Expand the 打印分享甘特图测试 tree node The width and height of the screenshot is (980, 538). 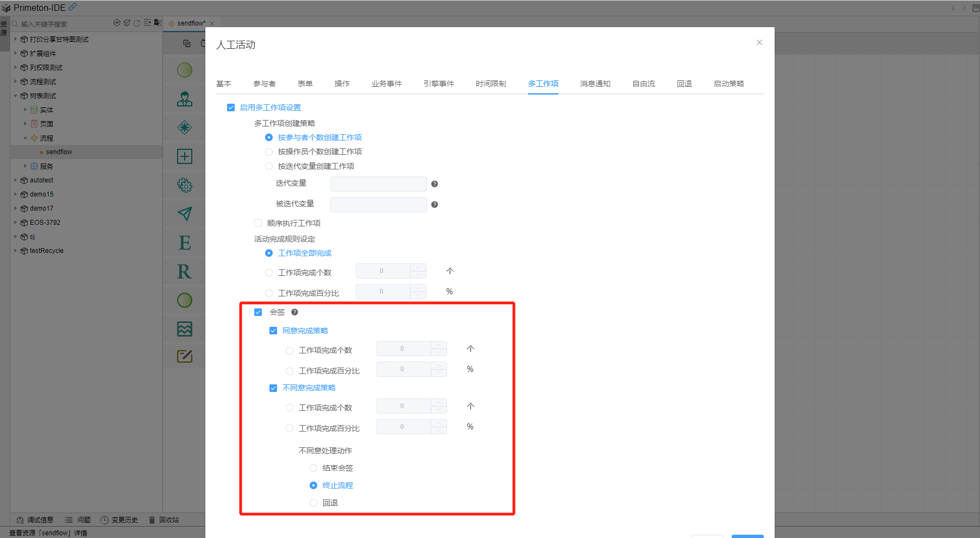click(16, 39)
